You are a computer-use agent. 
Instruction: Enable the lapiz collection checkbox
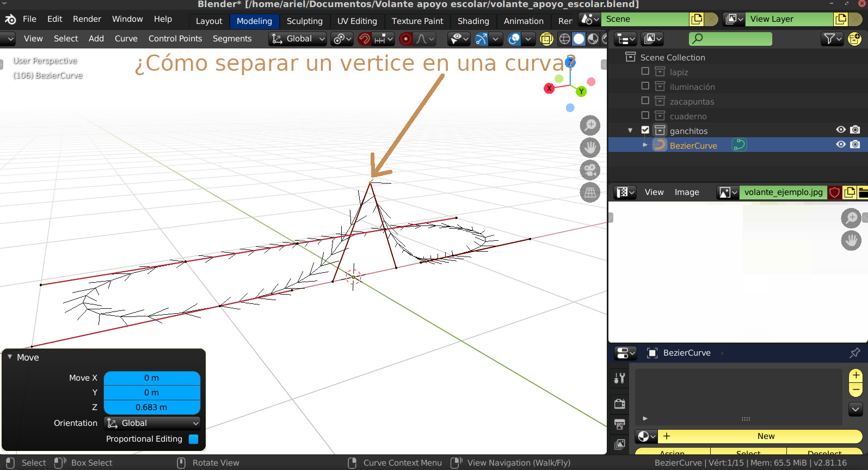645,71
